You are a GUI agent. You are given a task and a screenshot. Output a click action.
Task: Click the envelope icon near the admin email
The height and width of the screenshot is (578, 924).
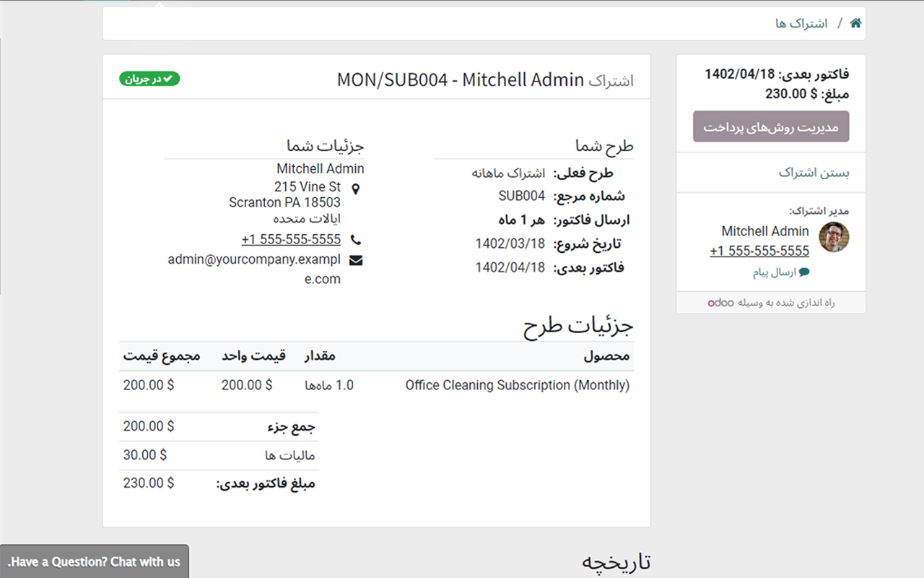[355, 259]
